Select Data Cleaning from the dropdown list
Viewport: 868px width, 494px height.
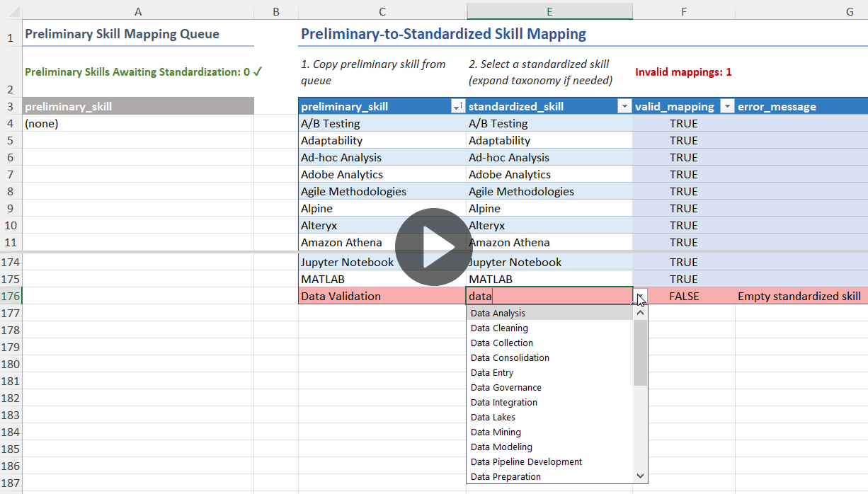pos(549,328)
